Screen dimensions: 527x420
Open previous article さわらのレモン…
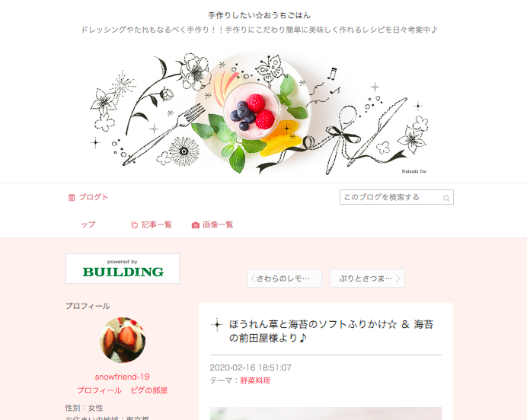[284, 278]
